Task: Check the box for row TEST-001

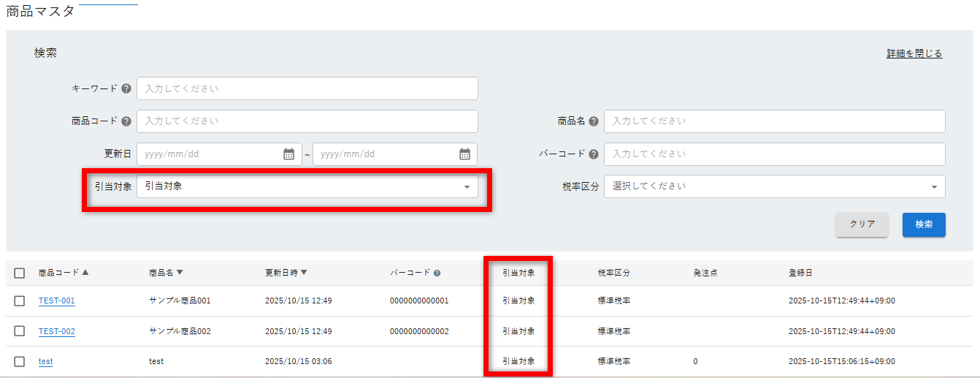Action: point(20,300)
